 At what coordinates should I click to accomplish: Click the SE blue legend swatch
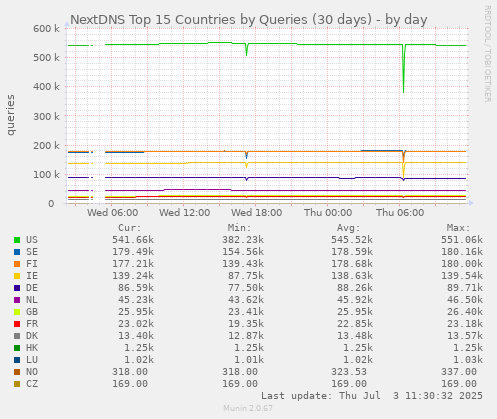pyautogui.click(x=17, y=252)
